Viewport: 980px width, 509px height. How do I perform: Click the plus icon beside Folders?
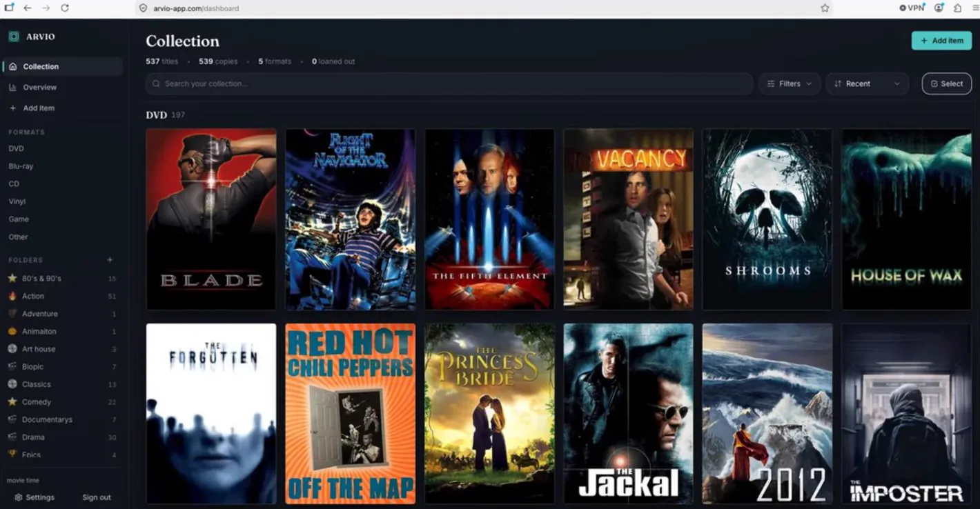(110, 260)
